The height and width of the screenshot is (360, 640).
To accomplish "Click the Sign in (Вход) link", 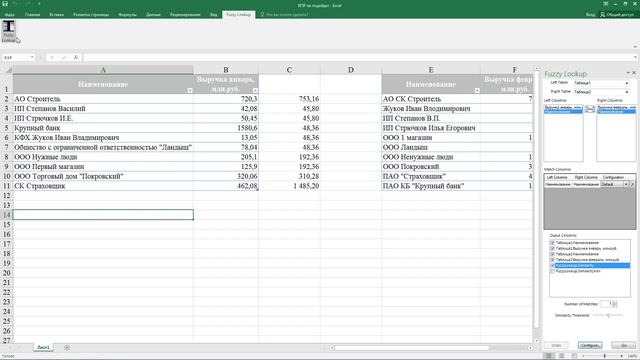I will (590, 14).
